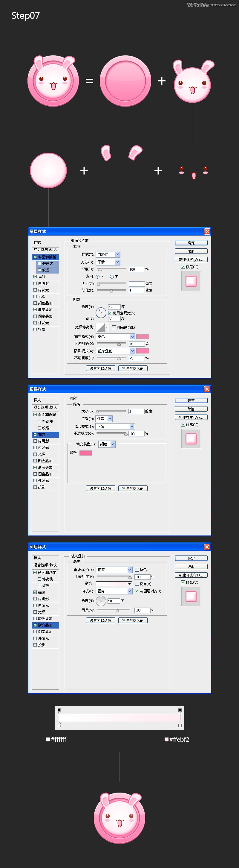Close the 描边 layer style dialog
The width and height of the screenshot is (239, 868).
207,389
